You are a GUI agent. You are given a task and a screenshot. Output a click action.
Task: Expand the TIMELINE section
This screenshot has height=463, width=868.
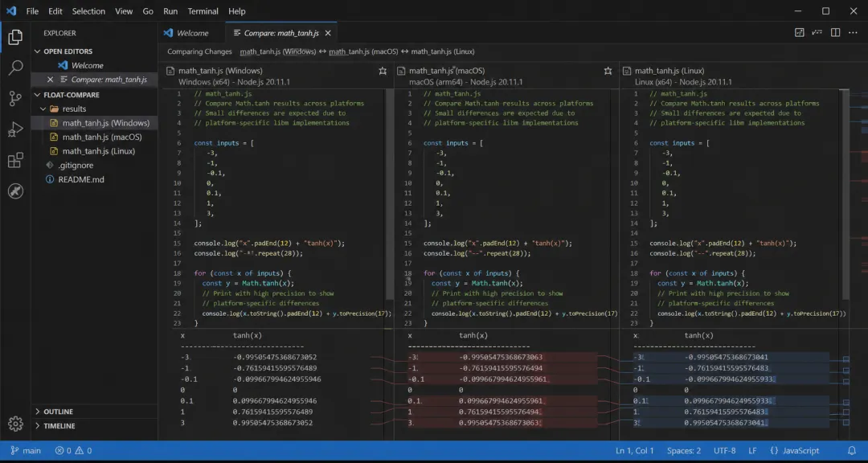pos(38,426)
